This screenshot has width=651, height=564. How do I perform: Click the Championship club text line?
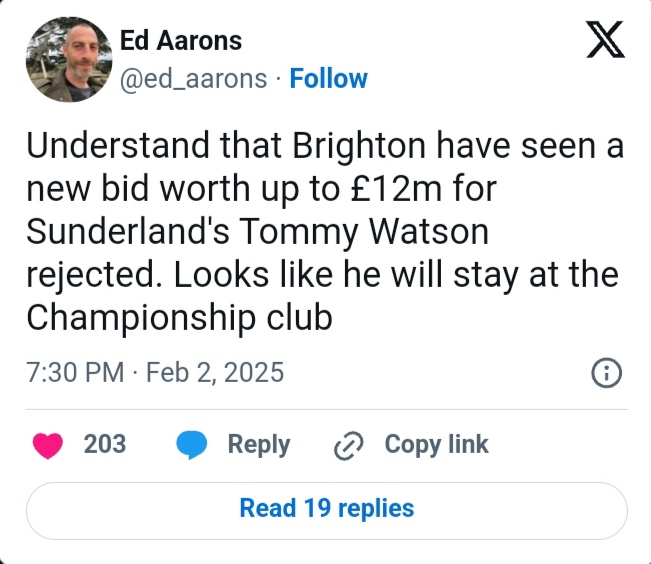[178, 317]
